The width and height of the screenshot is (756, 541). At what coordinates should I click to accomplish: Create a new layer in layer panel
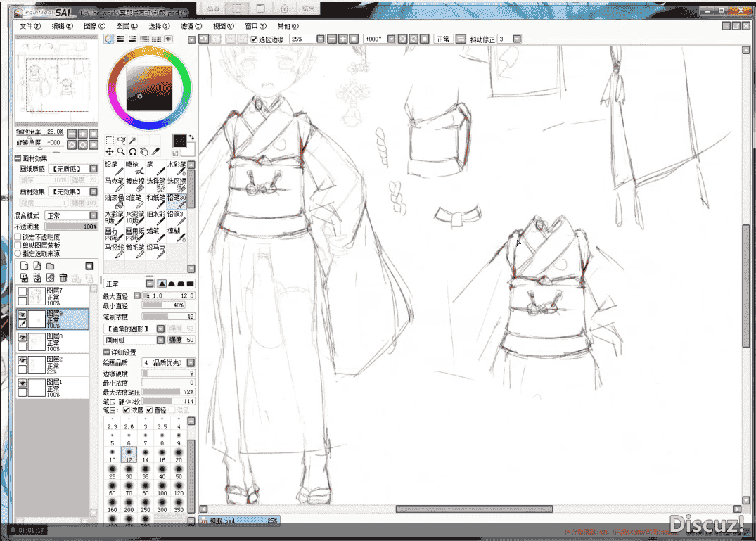point(24,266)
